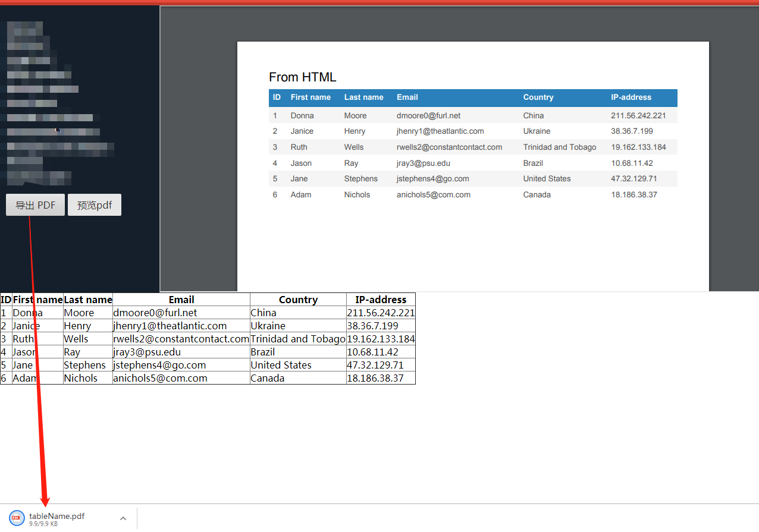
Task: Click the From HTML title in preview
Action: (x=302, y=77)
